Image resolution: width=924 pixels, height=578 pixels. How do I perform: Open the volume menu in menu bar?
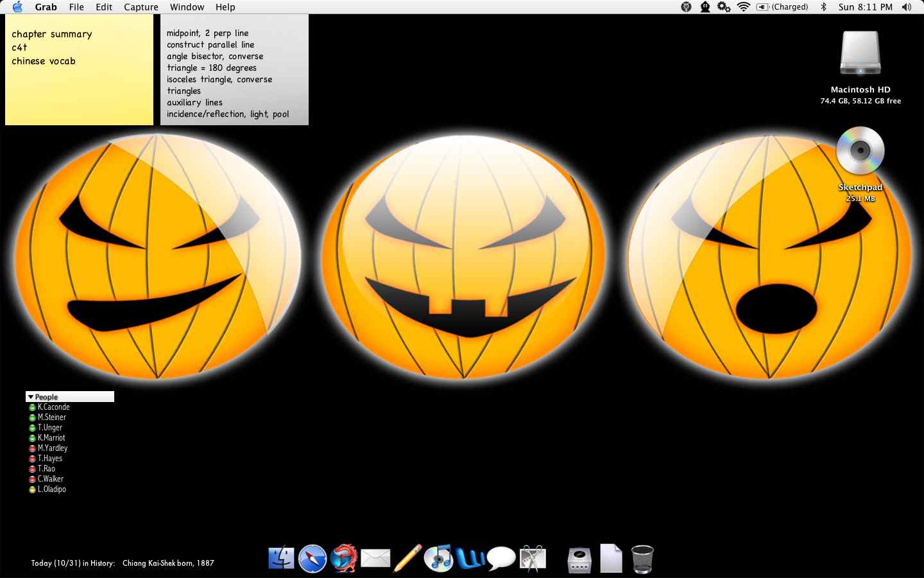click(906, 7)
